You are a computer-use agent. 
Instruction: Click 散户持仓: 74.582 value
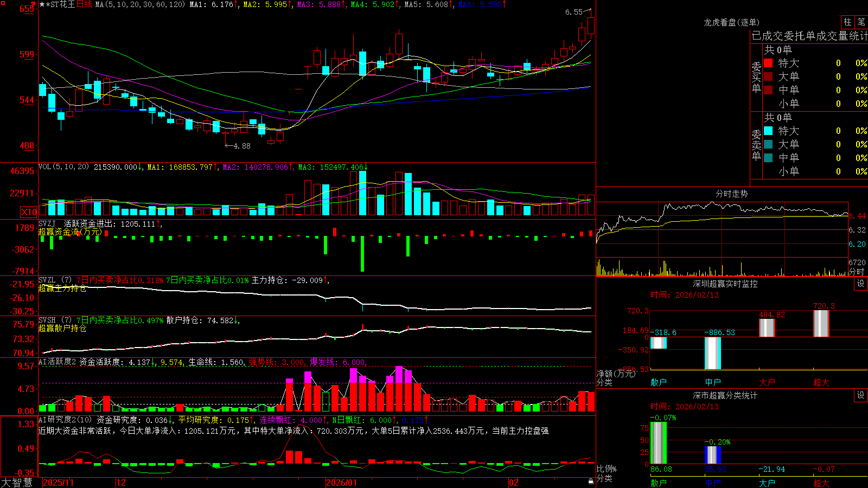[x=201, y=320]
